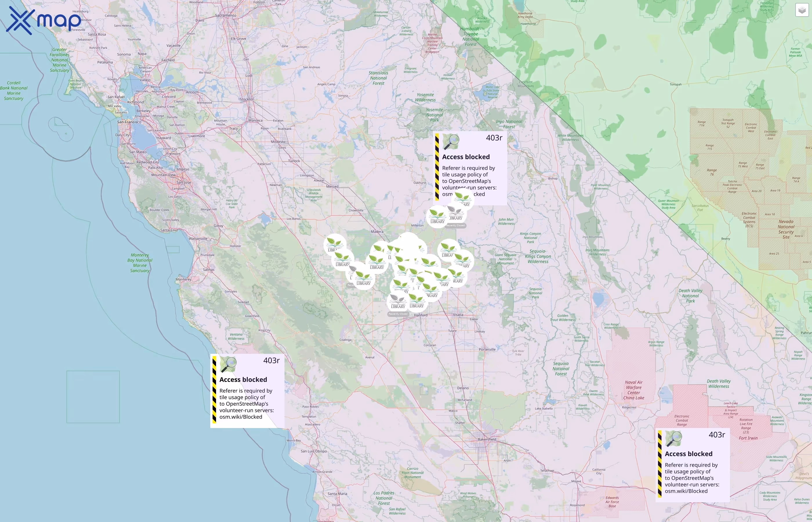Click the Beatty town label
The width and height of the screenshot is (812, 522).
[x=726, y=239]
